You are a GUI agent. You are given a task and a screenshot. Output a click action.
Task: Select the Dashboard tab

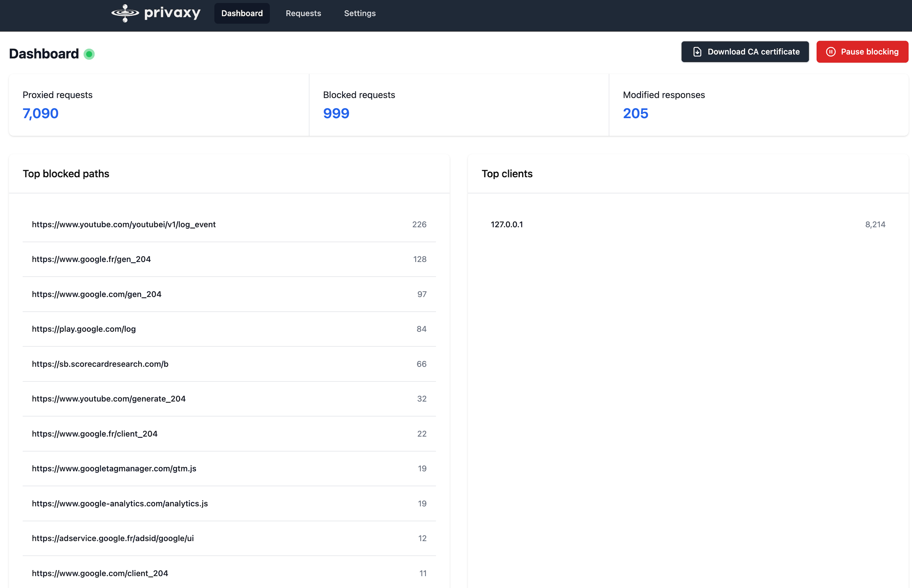242,13
